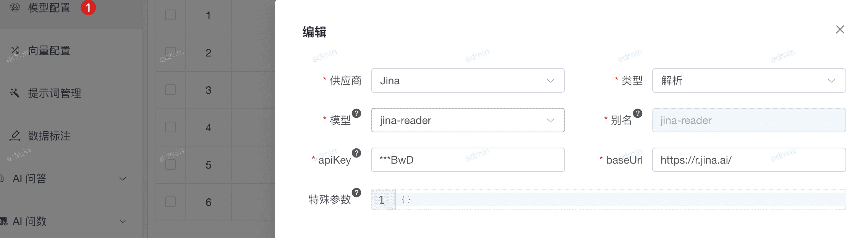This screenshot has height=238, width=868.
Task: Open the 供应商 provider dropdown showing Jina
Action: (x=468, y=80)
